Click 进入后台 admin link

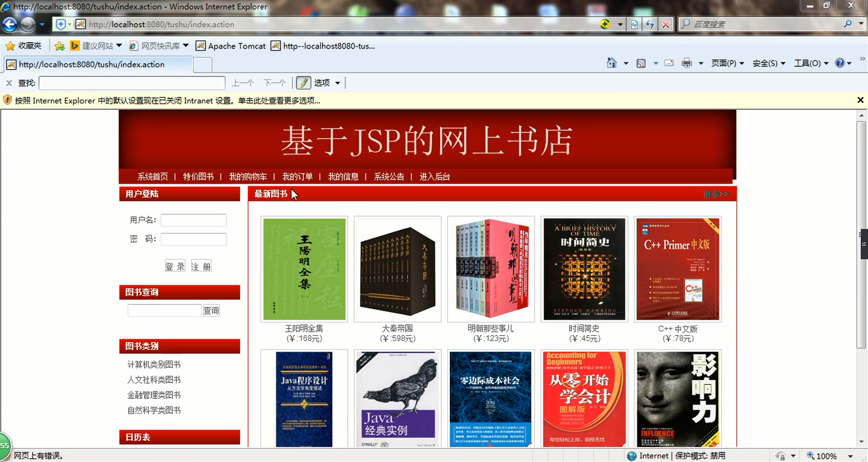(435, 177)
